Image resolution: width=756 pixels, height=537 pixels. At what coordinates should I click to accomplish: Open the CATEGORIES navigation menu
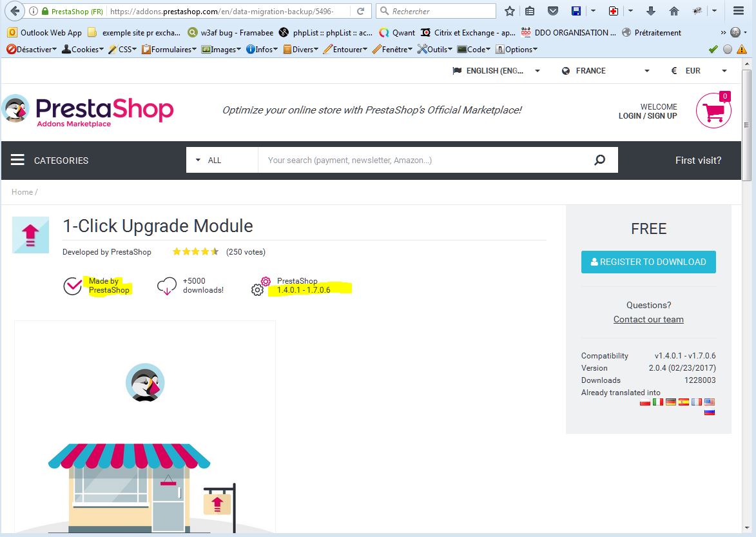[50, 160]
